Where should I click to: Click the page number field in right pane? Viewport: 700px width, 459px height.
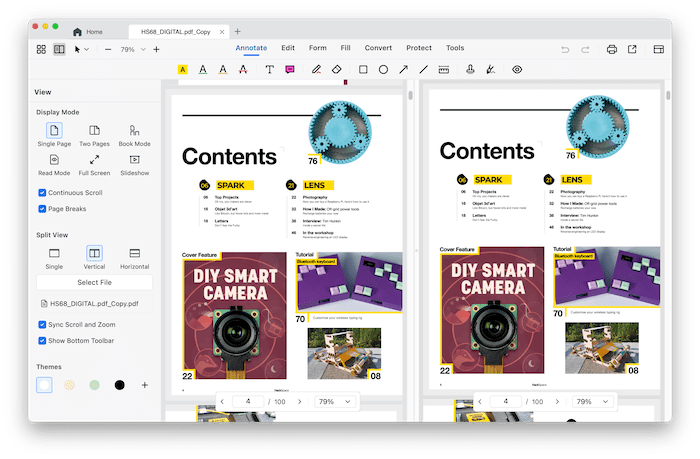[506, 401]
